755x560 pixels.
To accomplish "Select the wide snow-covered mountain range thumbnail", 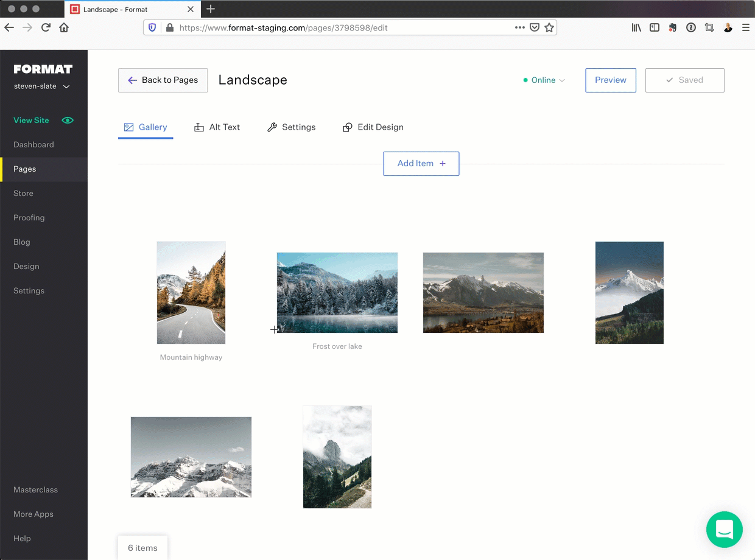I will tap(191, 457).
